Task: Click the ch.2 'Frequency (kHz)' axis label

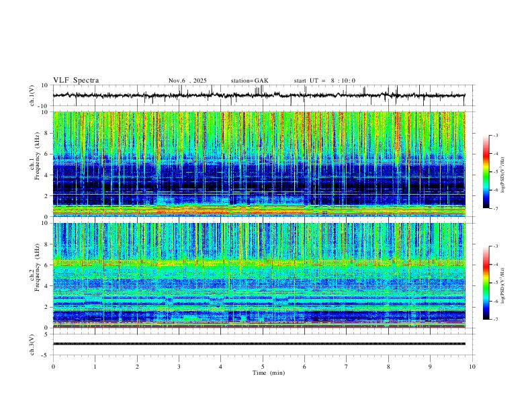Action: tap(37, 267)
